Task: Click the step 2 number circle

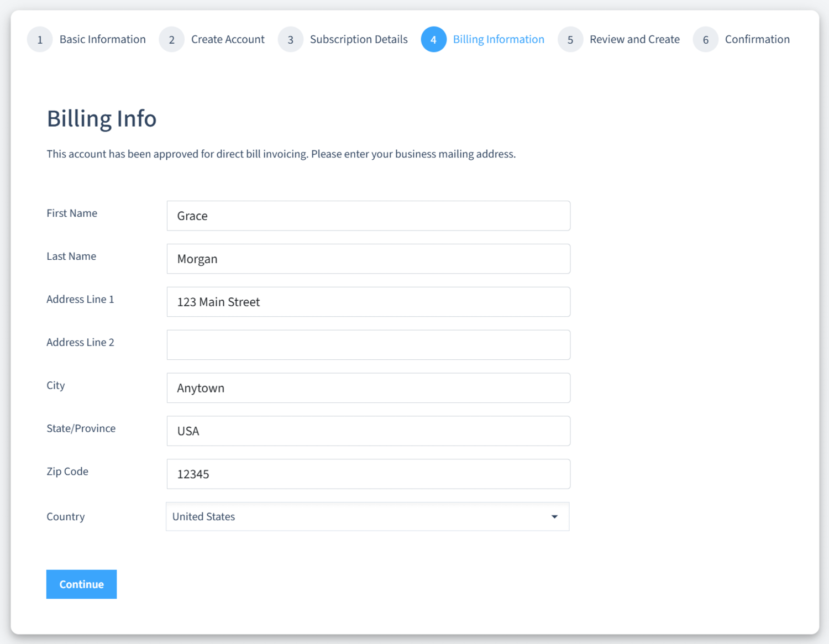Action: pyautogui.click(x=171, y=40)
